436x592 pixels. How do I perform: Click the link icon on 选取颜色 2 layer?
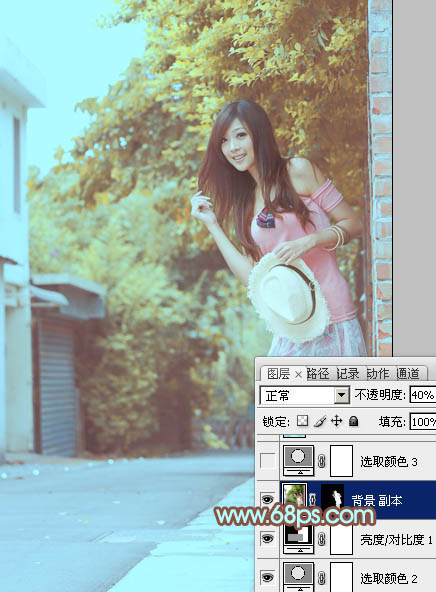tap(322, 578)
